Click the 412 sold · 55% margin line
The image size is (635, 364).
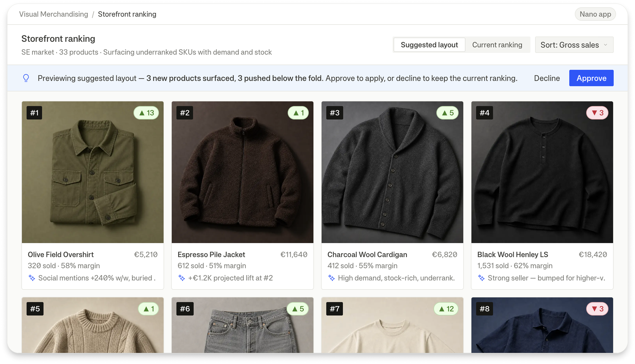(x=362, y=265)
